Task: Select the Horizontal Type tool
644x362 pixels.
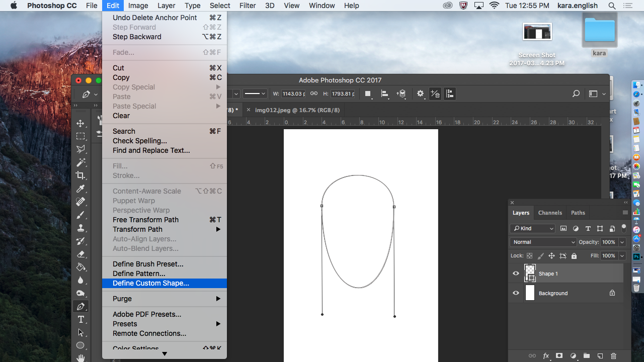Action: click(x=81, y=319)
